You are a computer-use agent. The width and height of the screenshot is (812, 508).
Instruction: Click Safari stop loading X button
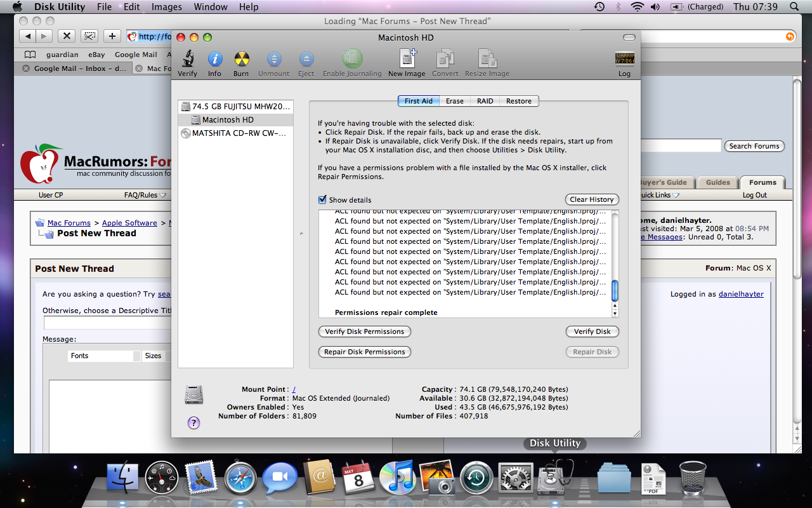point(67,36)
